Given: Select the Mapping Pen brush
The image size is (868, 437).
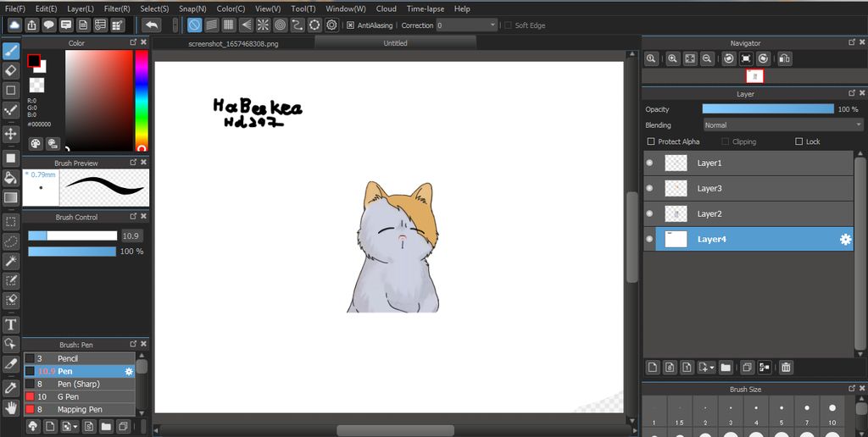Looking at the screenshot, I should click(79, 409).
